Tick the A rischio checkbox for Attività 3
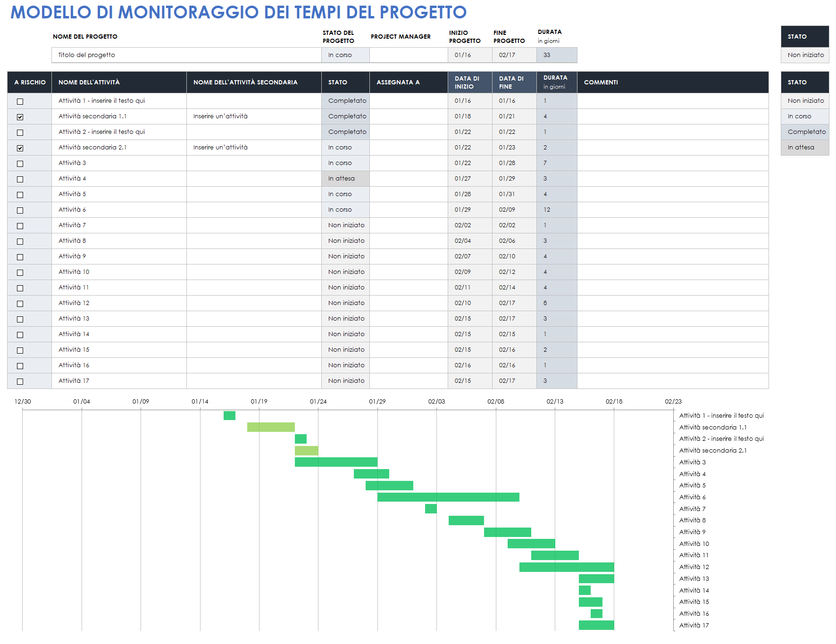Viewport: 836px width, 644px height. click(20, 164)
